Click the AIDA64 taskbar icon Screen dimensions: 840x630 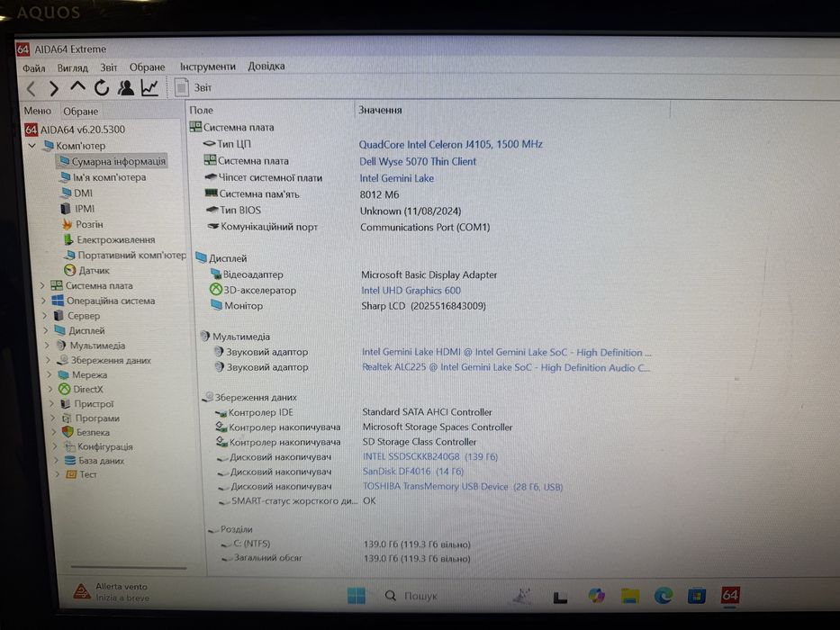(729, 595)
